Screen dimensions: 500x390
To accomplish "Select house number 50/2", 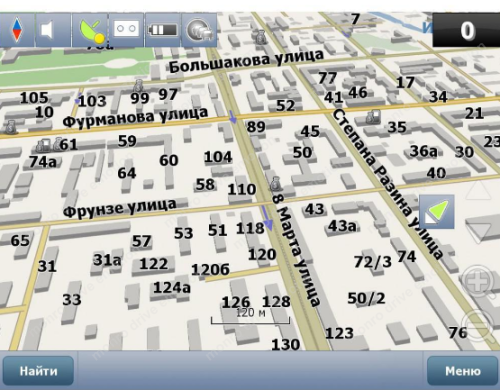I will click(x=366, y=298).
